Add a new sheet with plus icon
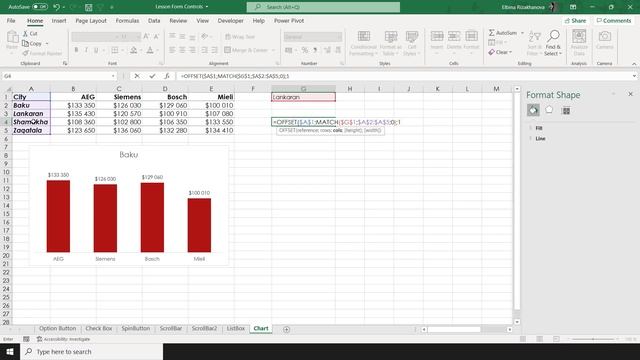The image size is (640, 360). [287, 329]
